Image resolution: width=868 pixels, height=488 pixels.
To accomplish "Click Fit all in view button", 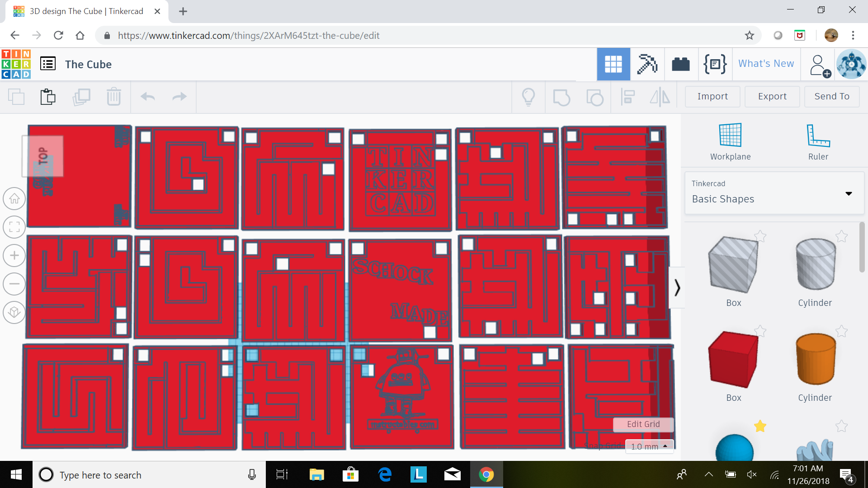I will [x=14, y=227].
